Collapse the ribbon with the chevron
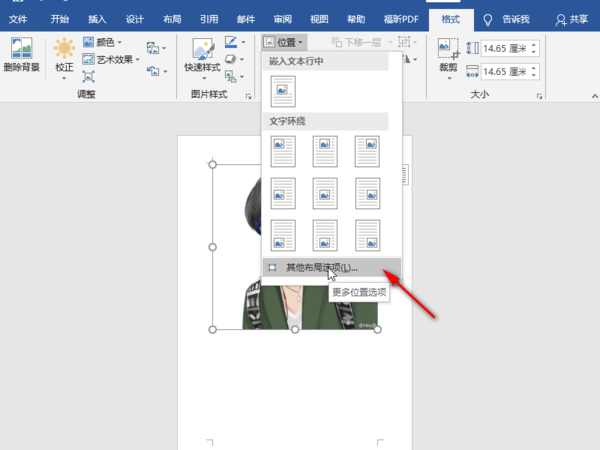The width and height of the screenshot is (600, 450). point(594,96)
